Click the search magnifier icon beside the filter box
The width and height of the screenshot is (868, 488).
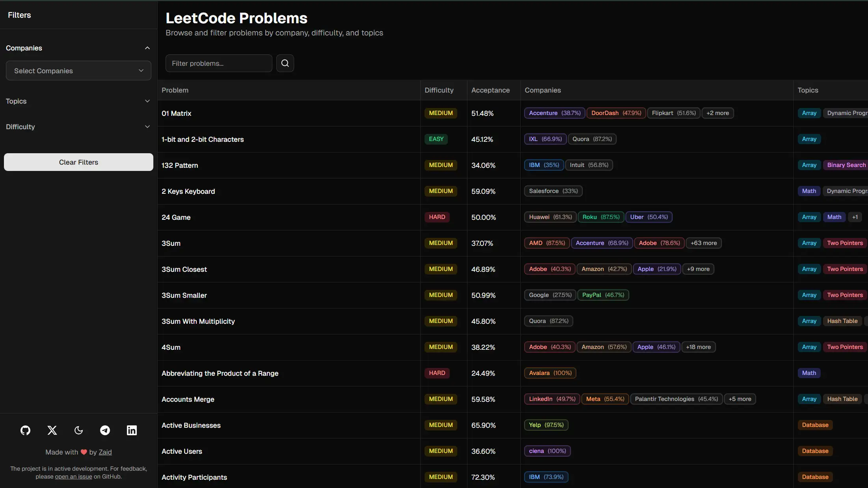[285, 63]
